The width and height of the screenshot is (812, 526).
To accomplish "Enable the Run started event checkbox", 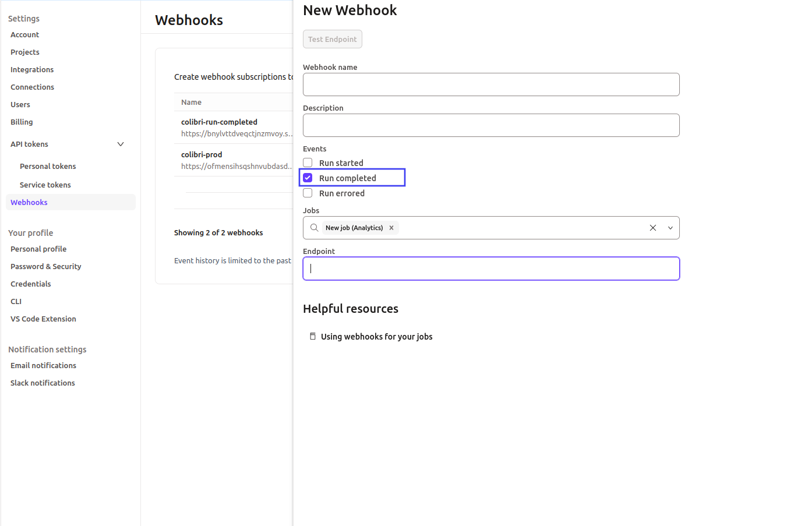I will coord(307,163).
